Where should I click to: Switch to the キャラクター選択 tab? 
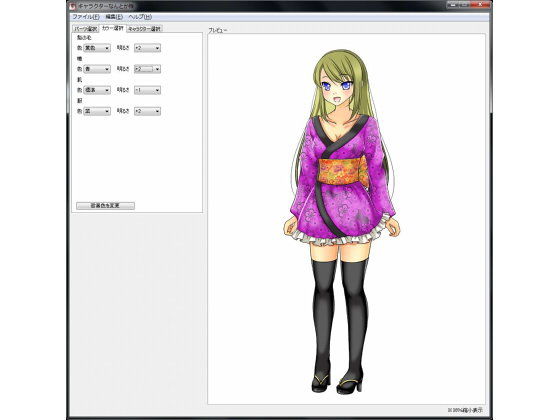coord(145,29)
